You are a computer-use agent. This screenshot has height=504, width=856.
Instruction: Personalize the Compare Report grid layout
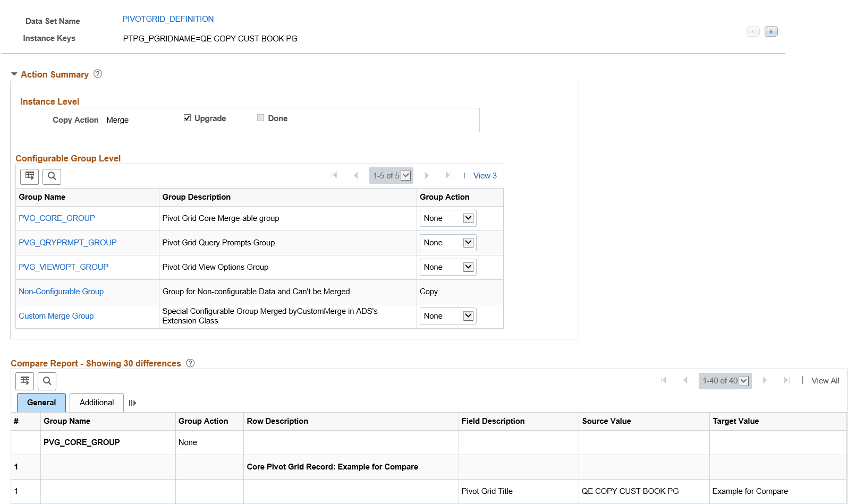coord(24,381)
